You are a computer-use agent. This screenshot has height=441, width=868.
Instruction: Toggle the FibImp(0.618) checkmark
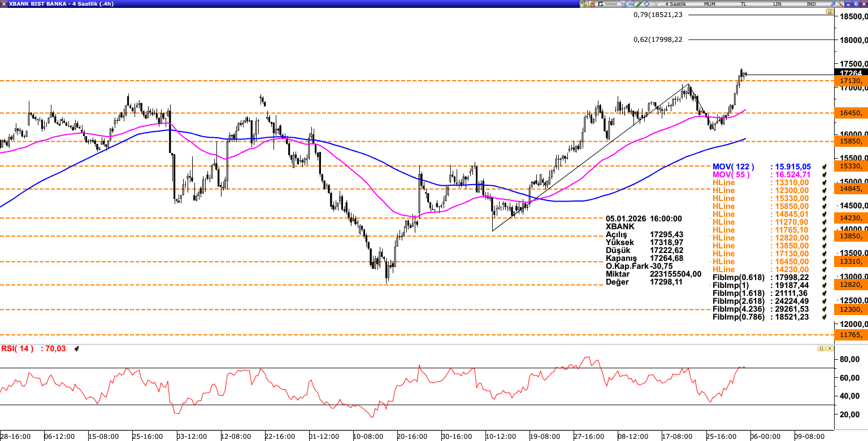(x=824, y=278)
